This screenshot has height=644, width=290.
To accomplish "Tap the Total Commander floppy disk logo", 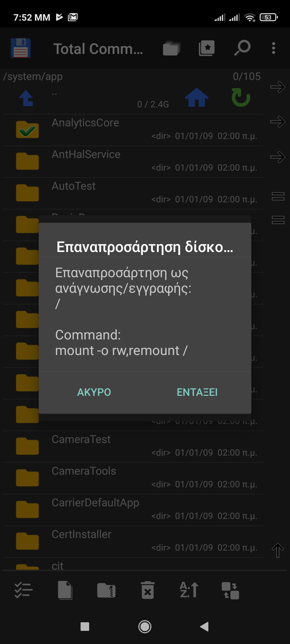I will pyautogui.click(x=21, y=48).
